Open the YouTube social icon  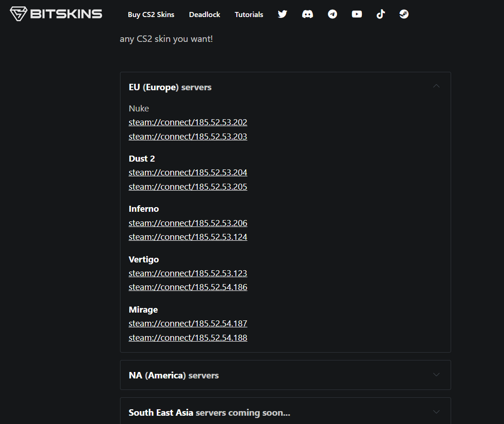point(357,14)
